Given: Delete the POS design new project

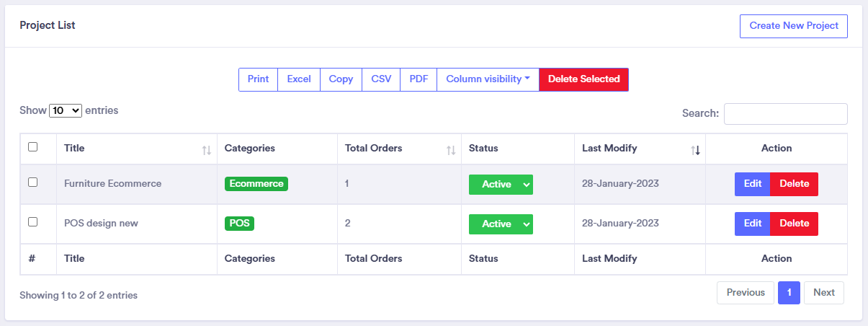Looking at the screenshot, I should tap(794, 224).
